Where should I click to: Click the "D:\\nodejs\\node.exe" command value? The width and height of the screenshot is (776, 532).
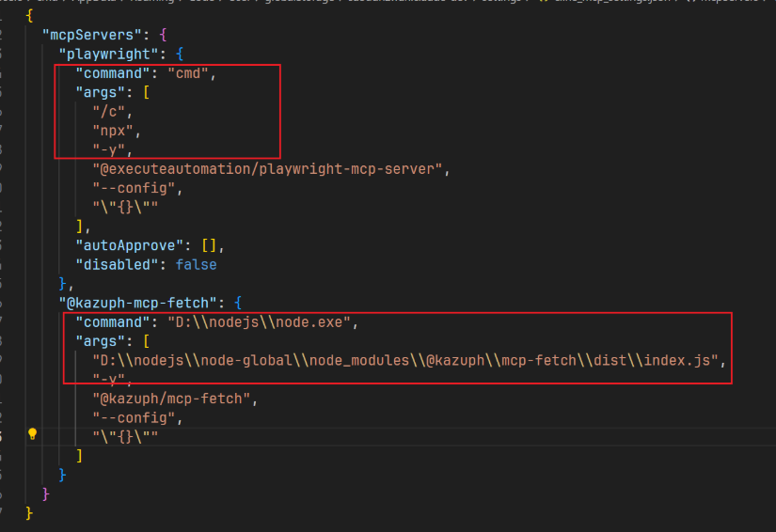click(x=260, y=322)
